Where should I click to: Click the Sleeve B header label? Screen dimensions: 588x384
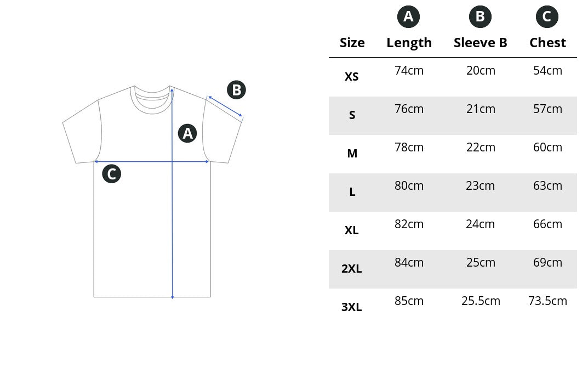(x=481, y=43)
